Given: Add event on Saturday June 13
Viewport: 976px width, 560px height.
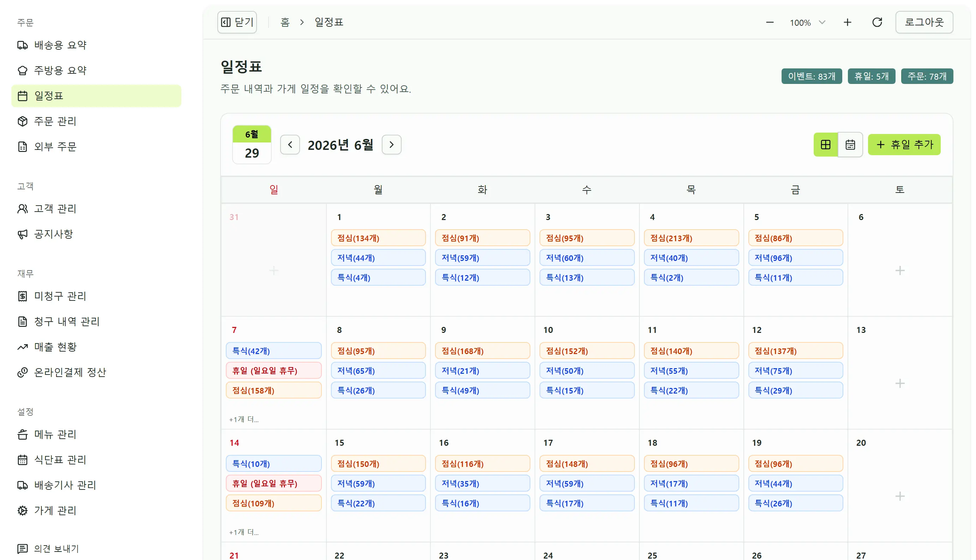Looking at the screenshot, I should point(900,383).
